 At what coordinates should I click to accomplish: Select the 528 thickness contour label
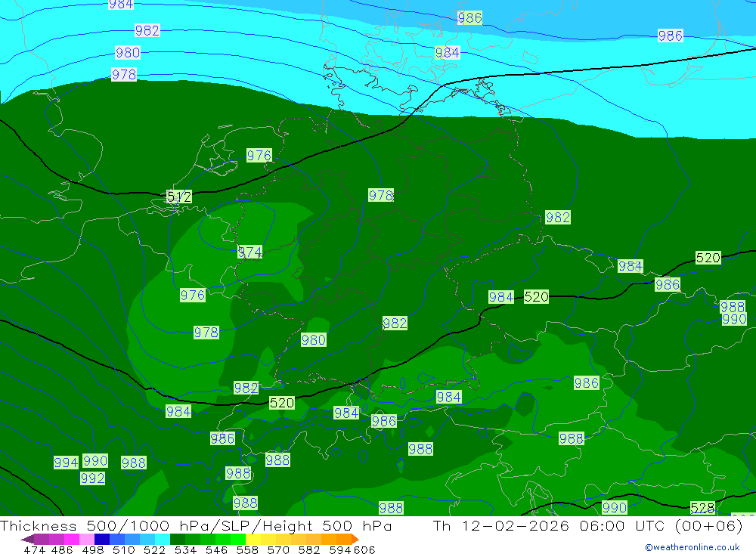702,508
